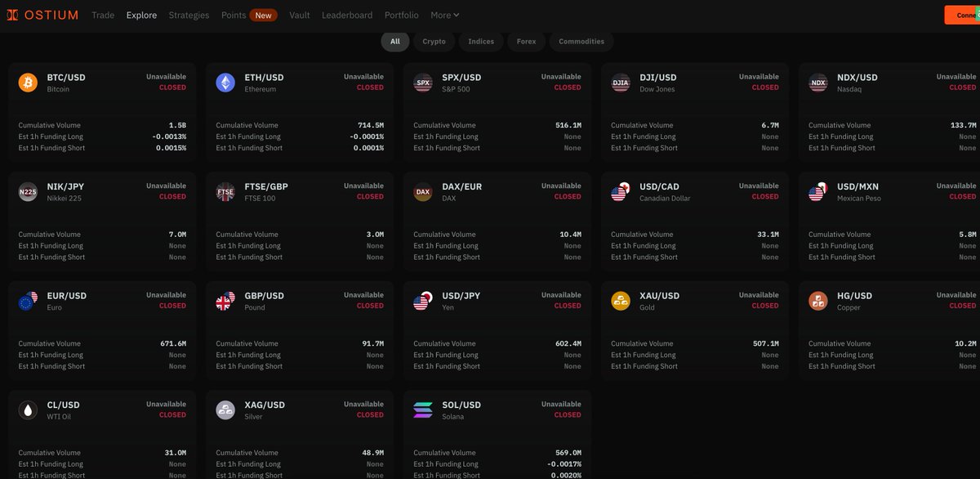
Task: Select the Ethereum diamond icon
Action: [225, 83]
